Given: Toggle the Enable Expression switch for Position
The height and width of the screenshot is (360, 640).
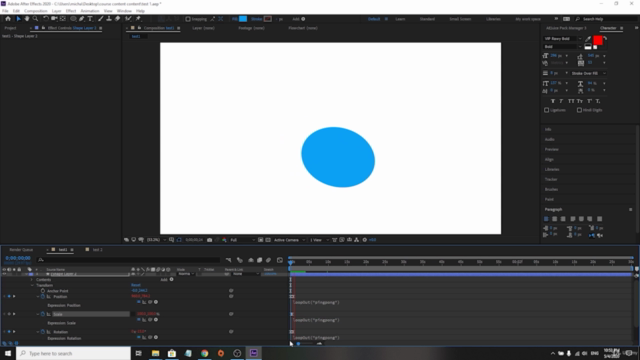Looking at the screenshot, I should click(139, 302).
